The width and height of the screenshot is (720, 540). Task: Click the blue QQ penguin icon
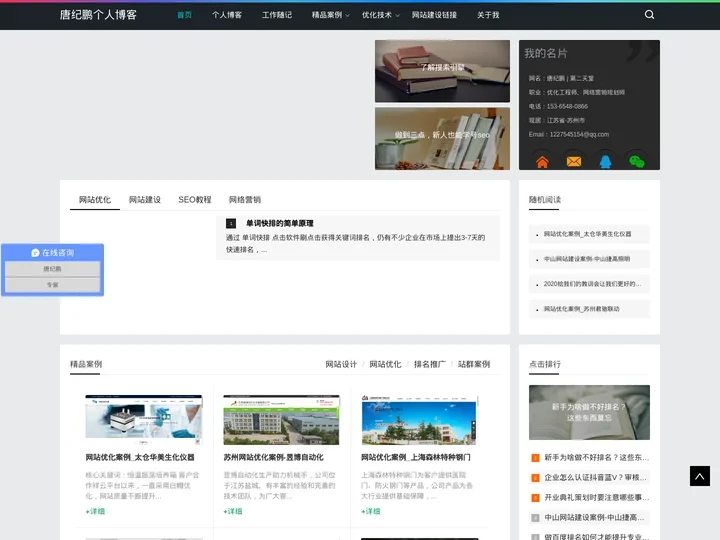606,162
